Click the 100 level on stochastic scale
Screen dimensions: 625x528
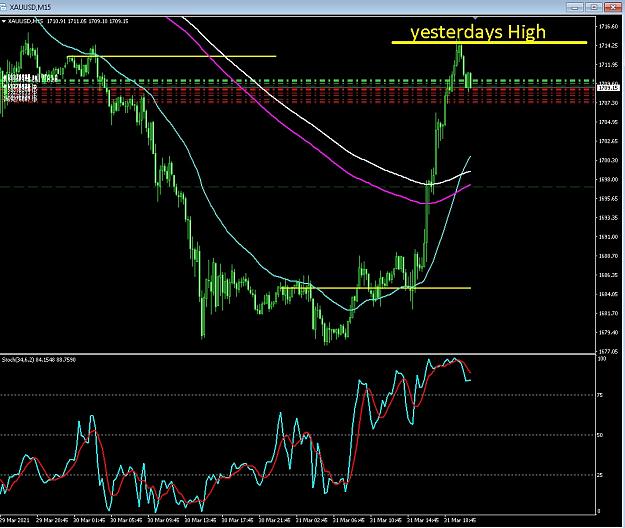pyautogui.click(x=601, y=359)
